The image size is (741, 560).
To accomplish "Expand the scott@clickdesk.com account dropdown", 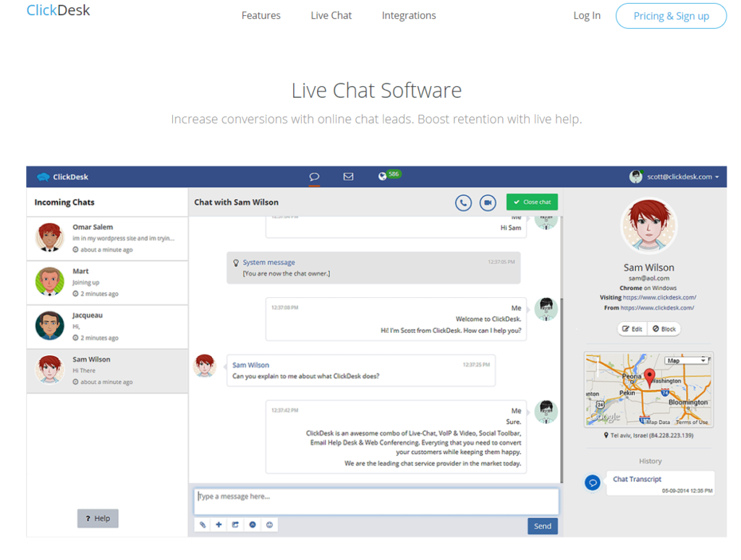I will [683, 177].
